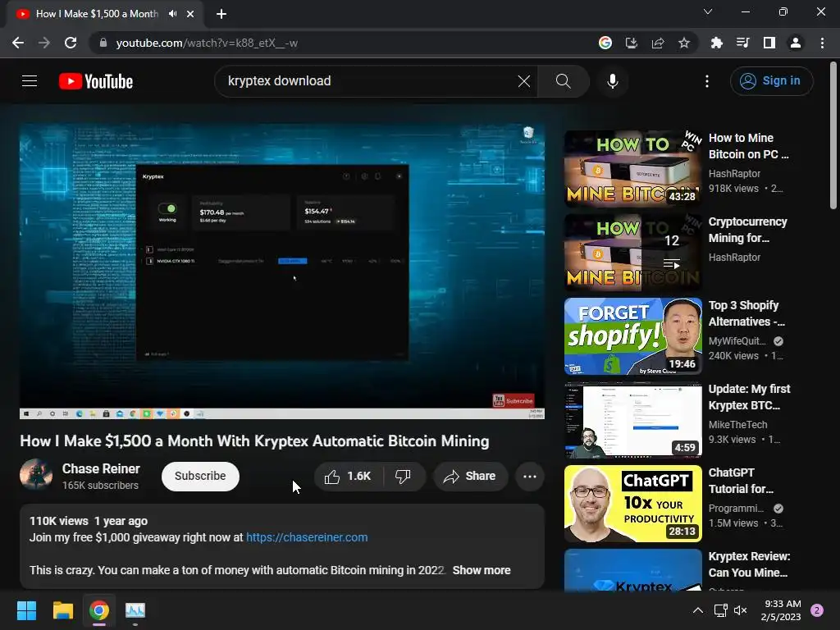View site information lock icon
Viewport: 840px width, 630px height.
(x=103, y=43)
